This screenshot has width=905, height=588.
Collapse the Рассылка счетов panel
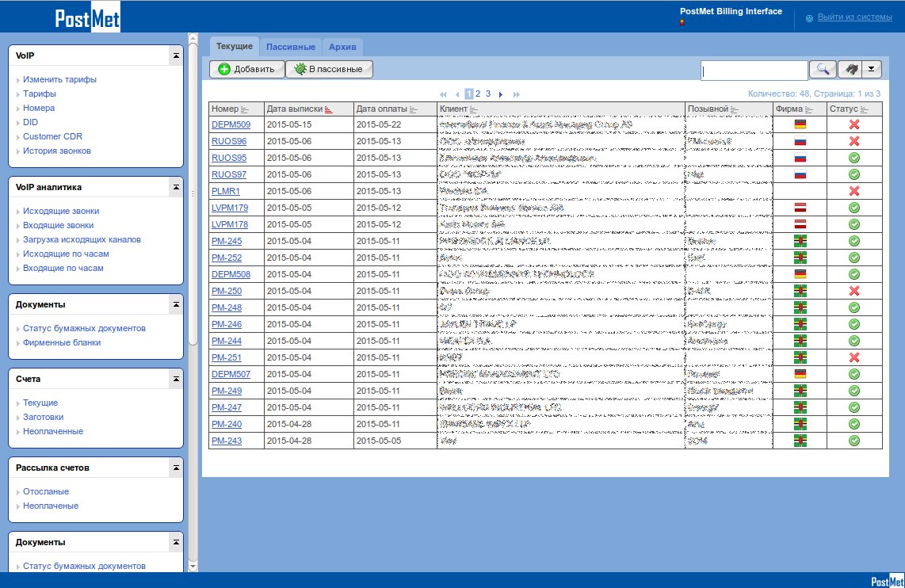coord(176,468)
